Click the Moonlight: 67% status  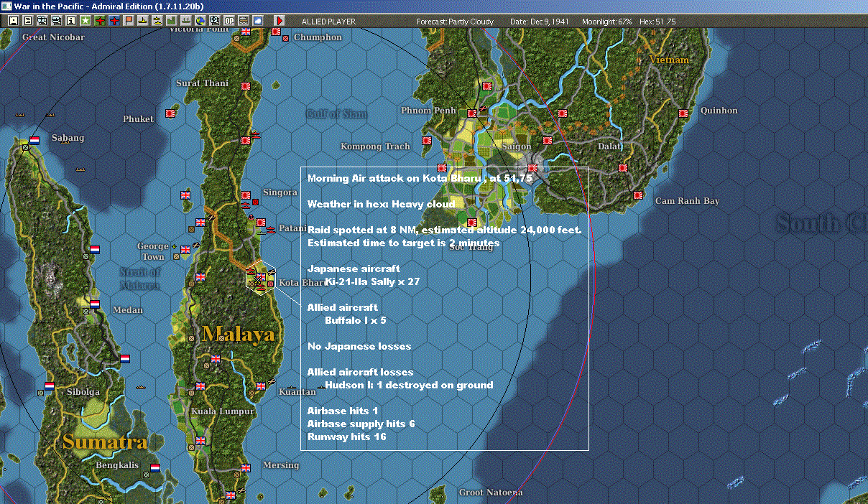(606, 22)
